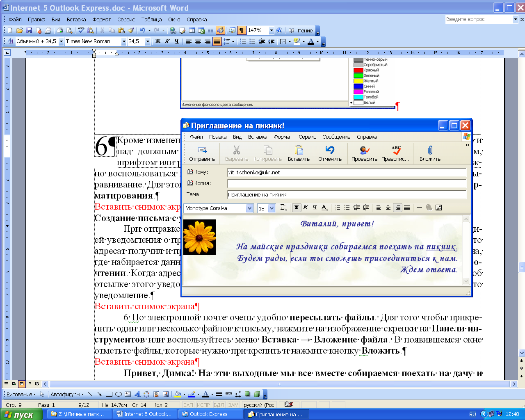
Task: Toggle Word's Drawing toolbar button in Standard toolbar
Action: tap(220, 30)
